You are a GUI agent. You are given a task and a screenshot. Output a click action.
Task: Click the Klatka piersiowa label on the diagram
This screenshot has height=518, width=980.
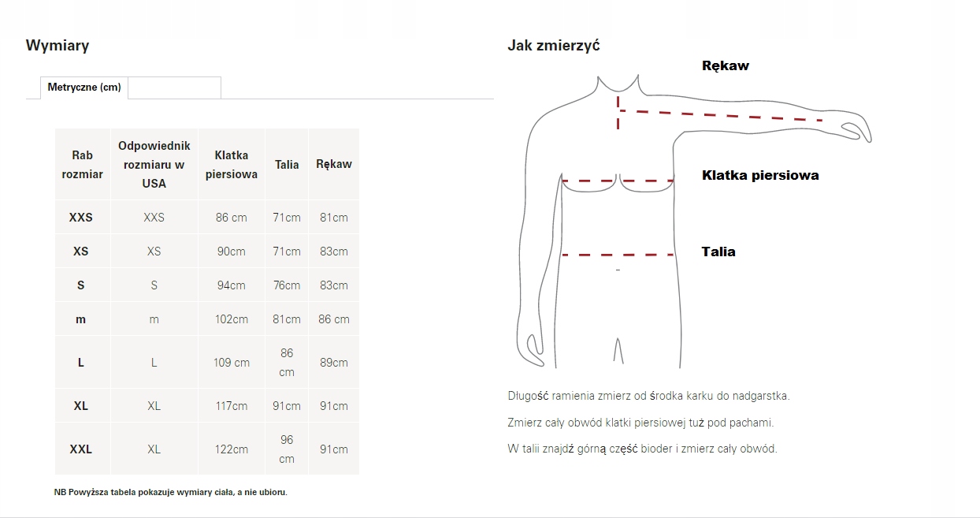[x=761, y=175]
